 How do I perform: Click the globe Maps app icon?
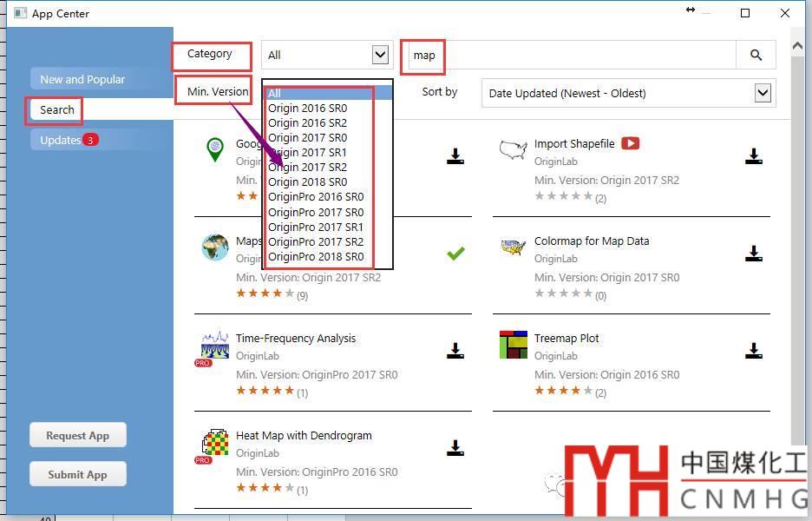(x=215, y=247)
